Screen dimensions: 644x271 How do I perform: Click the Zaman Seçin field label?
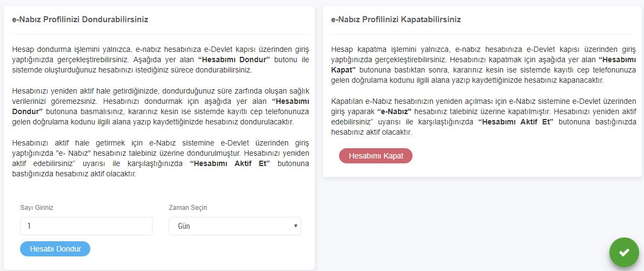tap(188, 208)
